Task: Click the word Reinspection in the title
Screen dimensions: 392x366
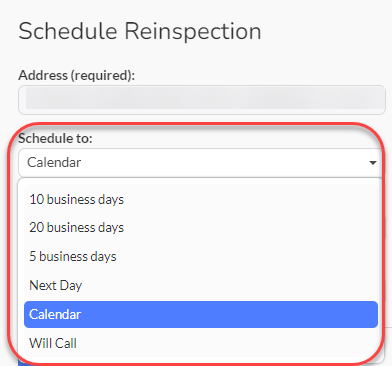Action: pyautogui.click(x=193, y=32)
